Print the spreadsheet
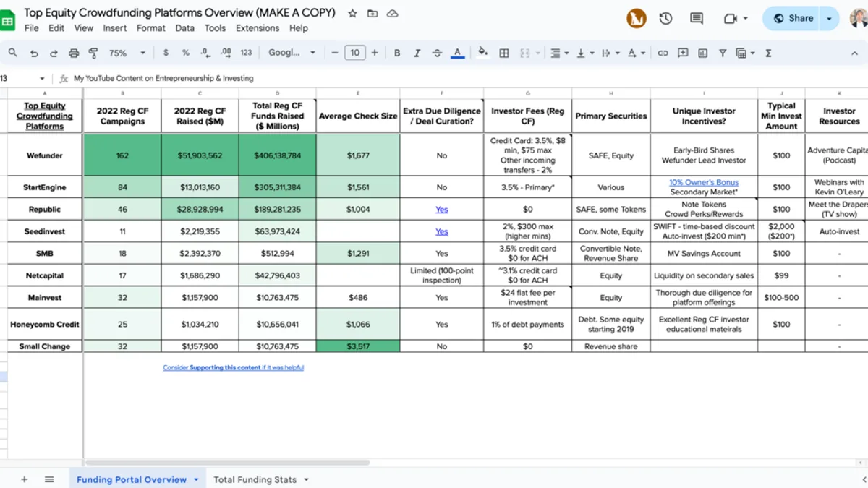This screenshot has width=868, height=488. pyautogui.click(x=73, y=53)
